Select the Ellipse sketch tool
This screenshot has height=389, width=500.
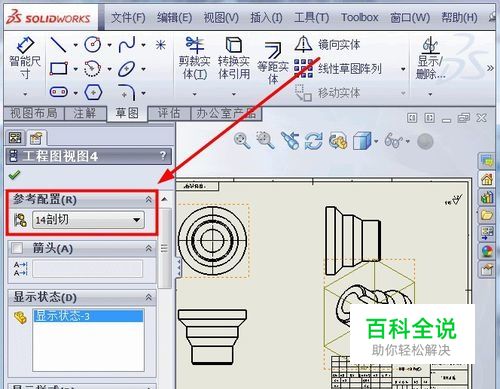coord(127,69)
